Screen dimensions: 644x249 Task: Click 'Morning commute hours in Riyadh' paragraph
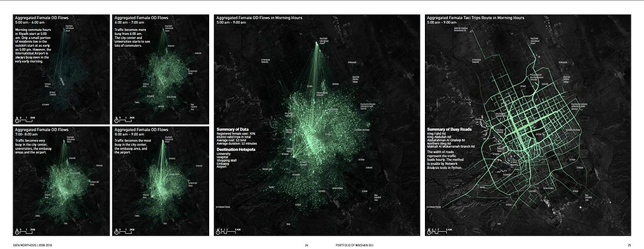click(32, 45)
